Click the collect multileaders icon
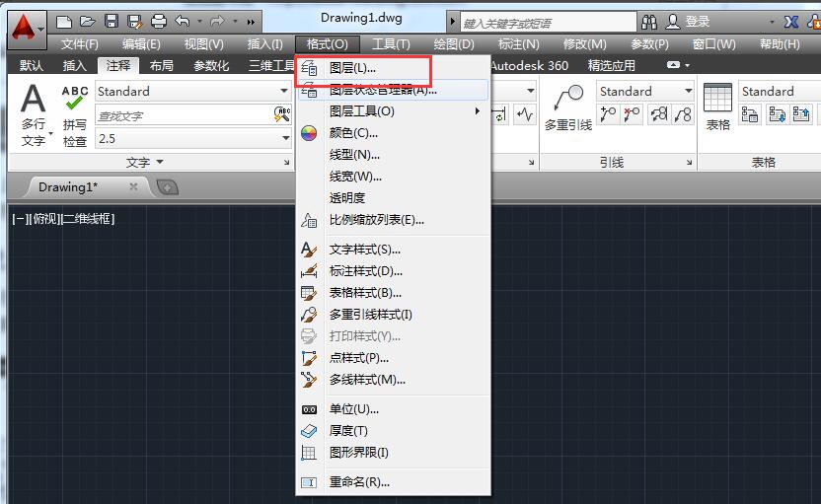 [x=683, y=114]
